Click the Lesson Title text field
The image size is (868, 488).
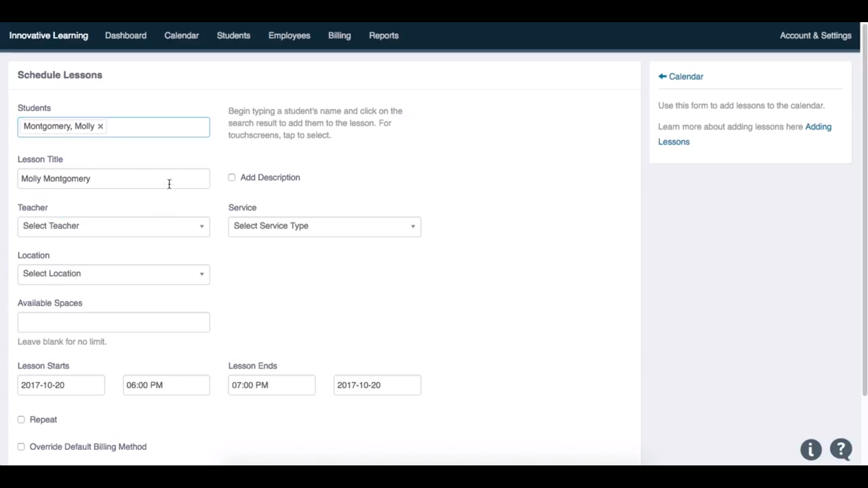click(113, 179)
